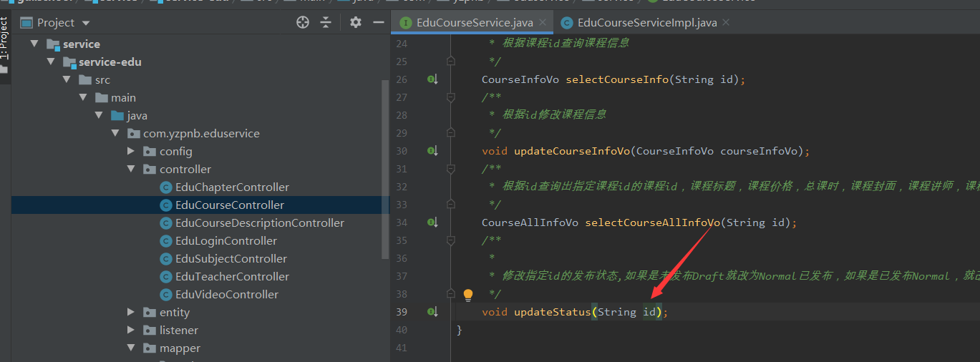Click the fold end marker at line 25
The width and height of the screenshot is (980, 362).
pyautogui.click(x=451, y=62)
